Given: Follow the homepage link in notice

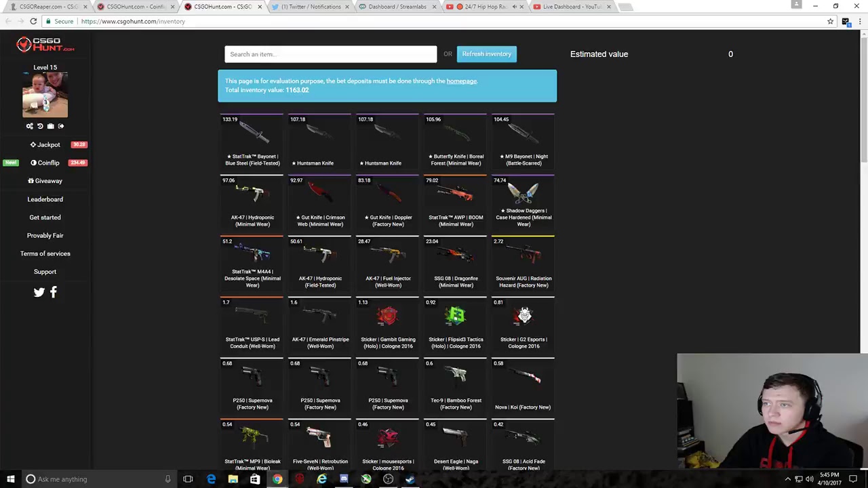Looking at the screenshot, I should click(x=461, y=81).
